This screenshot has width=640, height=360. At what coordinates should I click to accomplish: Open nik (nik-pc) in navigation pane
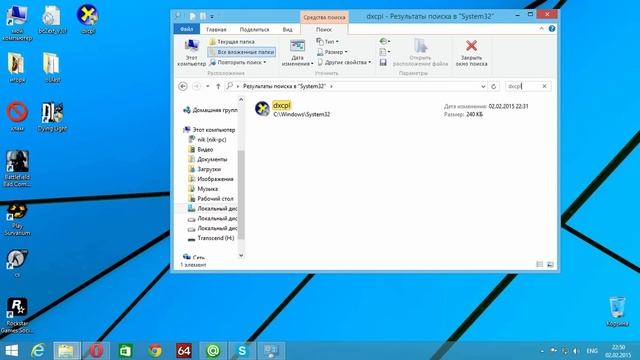pyautogui.click(x=207, y=140)
